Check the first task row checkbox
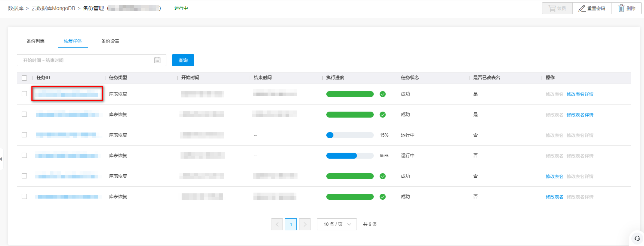 click(x=24, y=94)
